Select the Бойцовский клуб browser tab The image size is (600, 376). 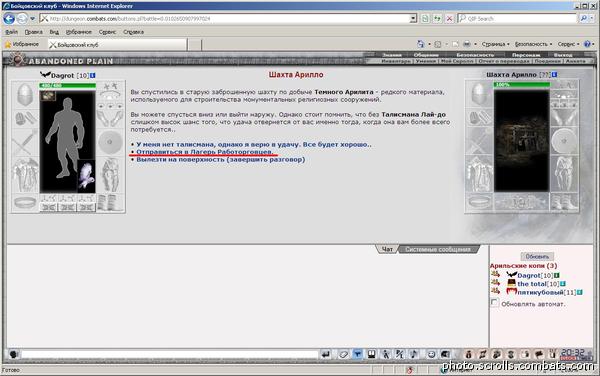(117, 45)
